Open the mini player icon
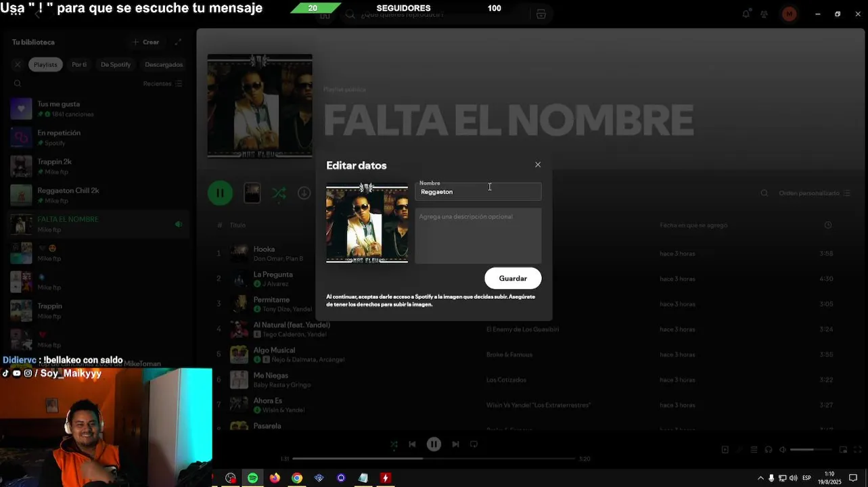 (x=843, y=450)
